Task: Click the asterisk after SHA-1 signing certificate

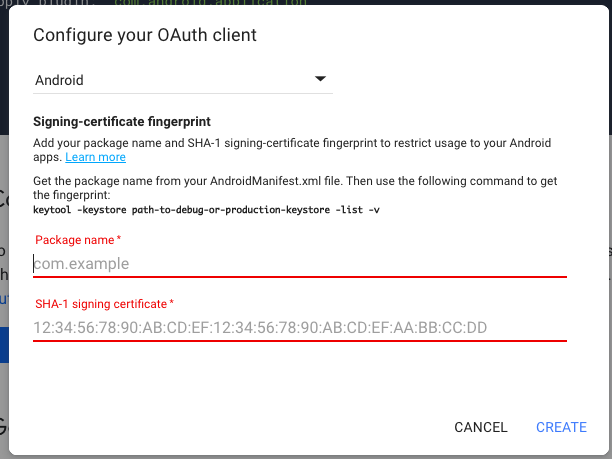Action: coord(172,302)
